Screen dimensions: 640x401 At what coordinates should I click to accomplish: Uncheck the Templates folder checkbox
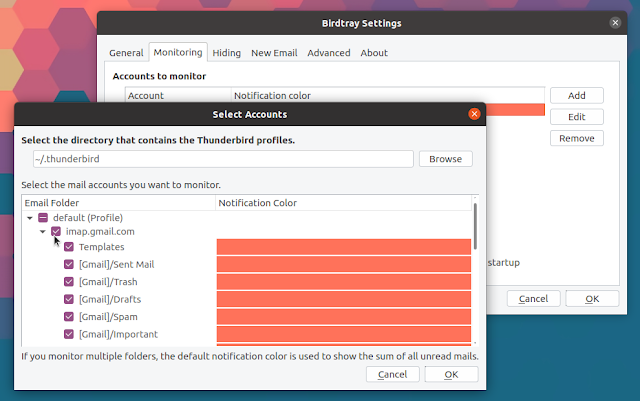[x=69, y=247]
